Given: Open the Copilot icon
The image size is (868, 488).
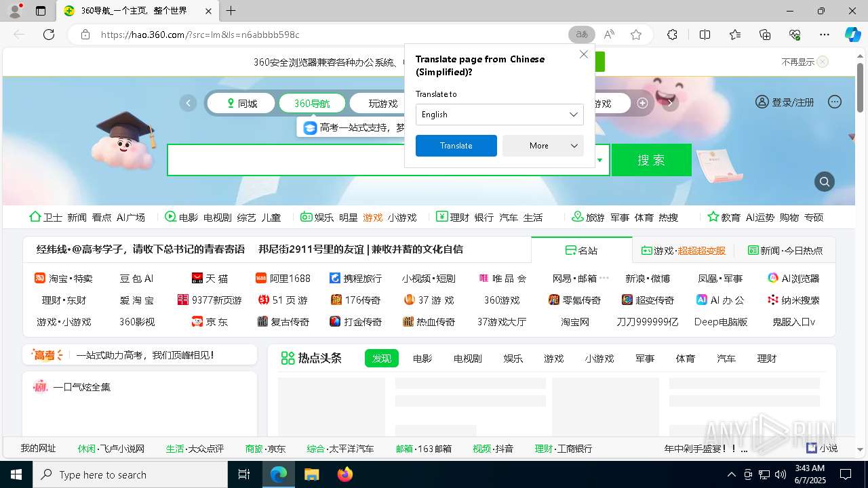Looking at the screenshot, I should pyautogui.click(x=852, y=35).
